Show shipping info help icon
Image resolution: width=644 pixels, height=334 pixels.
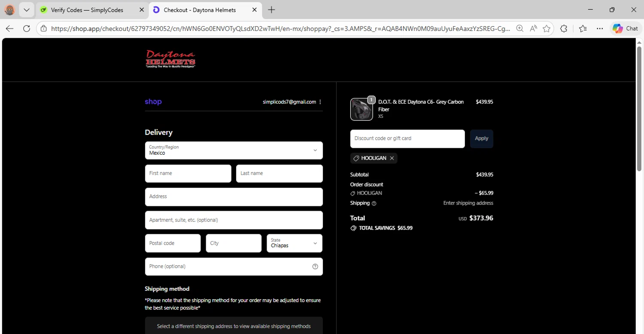coord(374,203)
